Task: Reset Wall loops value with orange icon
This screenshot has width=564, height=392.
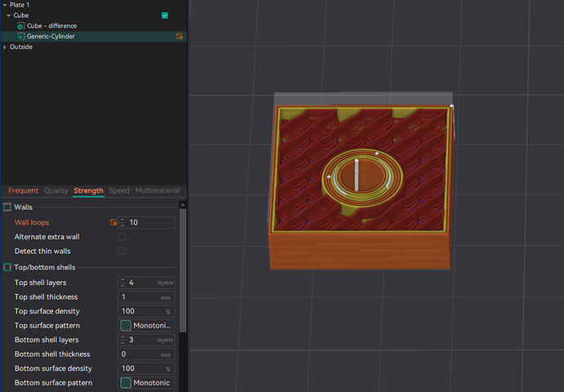Action: [114, 222]
